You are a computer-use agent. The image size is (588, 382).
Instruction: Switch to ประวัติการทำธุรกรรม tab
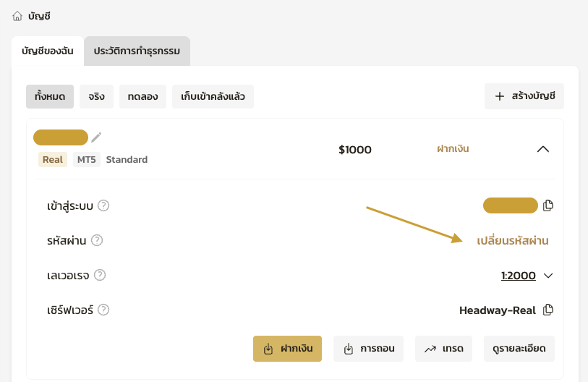point(137,51)
